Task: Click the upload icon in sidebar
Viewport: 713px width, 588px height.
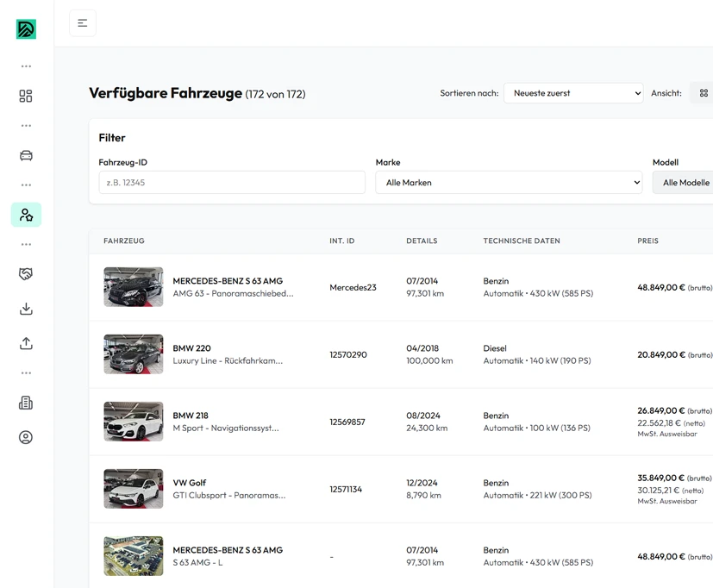Action: click(x=26, y=343)
